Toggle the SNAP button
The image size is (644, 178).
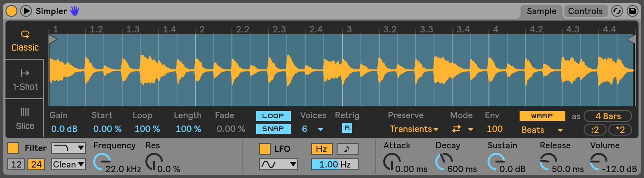point(273,129)
